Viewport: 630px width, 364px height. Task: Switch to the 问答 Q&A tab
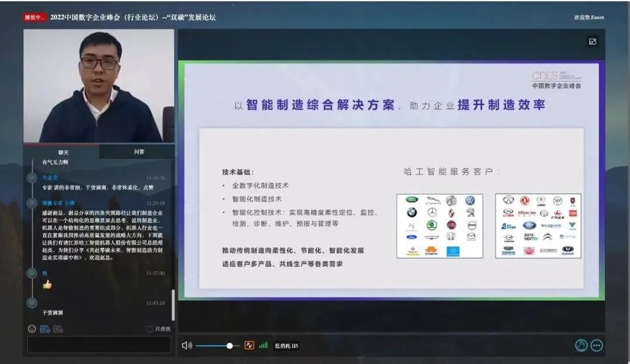[x=139, y=152]
